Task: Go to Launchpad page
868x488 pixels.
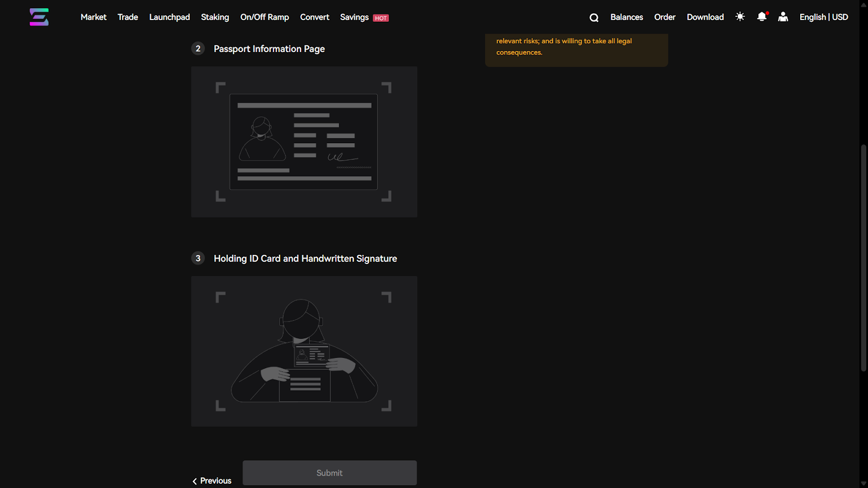Action: pos(169,17)
